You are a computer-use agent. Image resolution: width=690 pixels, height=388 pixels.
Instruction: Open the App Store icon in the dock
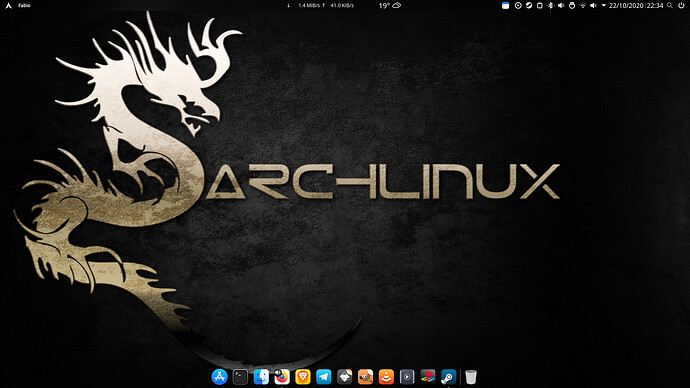tap(219, 377)
